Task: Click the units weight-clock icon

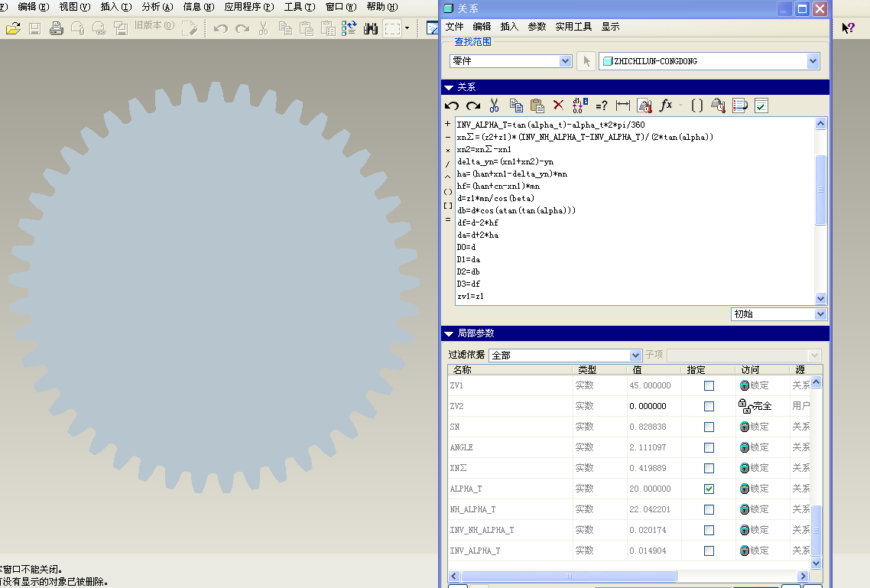Action: pos(719,106)
